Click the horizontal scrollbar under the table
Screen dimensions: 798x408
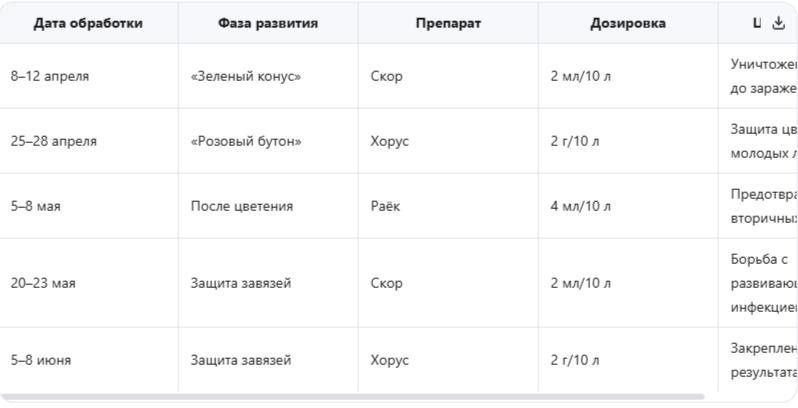(x=360, y=397)
